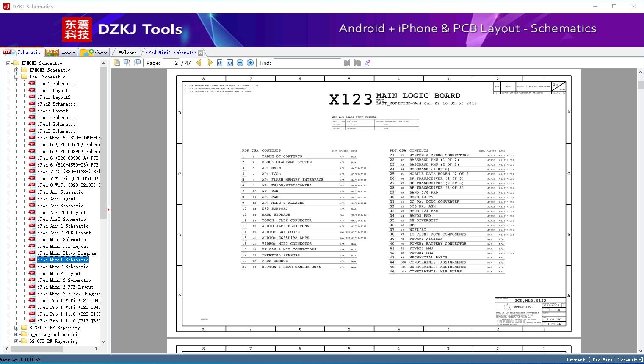Zoom out with the minus icon
The width and height of the screenshot is (644, 364).
(x=240, y=63)
